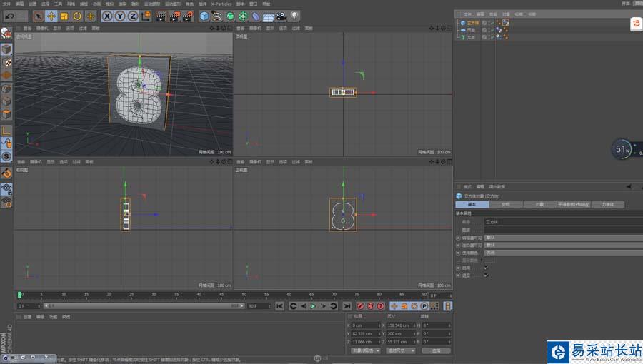Viewport: 643px width, 364px height.
Task: Open the Cube primitive object icon
Action: coord(204,16)
